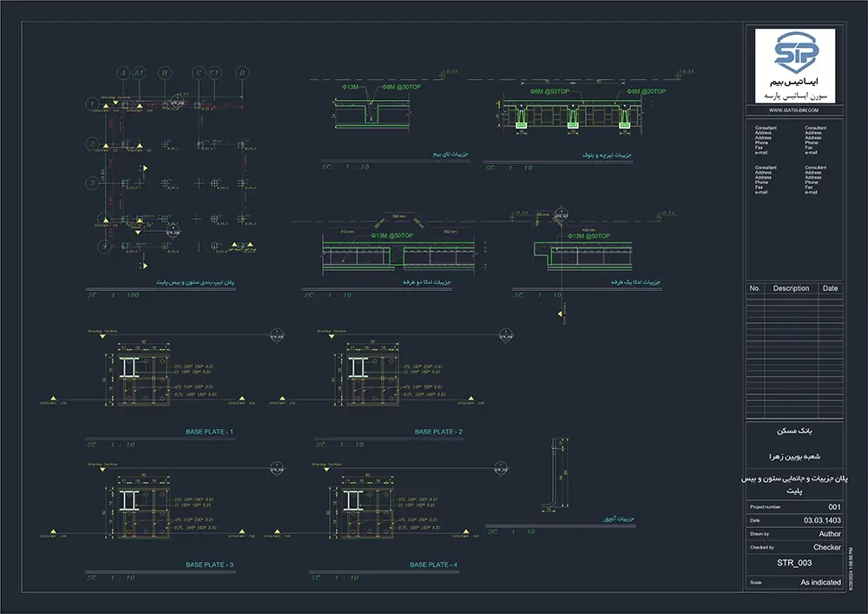Select grid bubble B on column plan

(164, 73)
